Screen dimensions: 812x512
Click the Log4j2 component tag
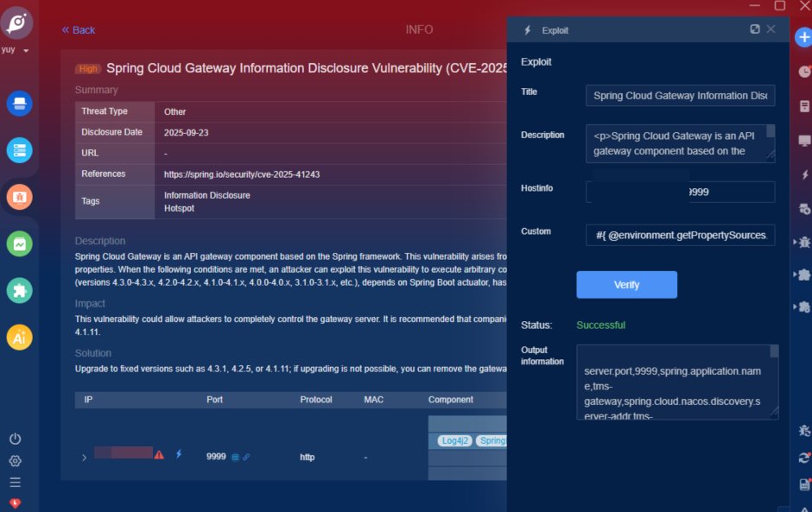coord(455,440)
